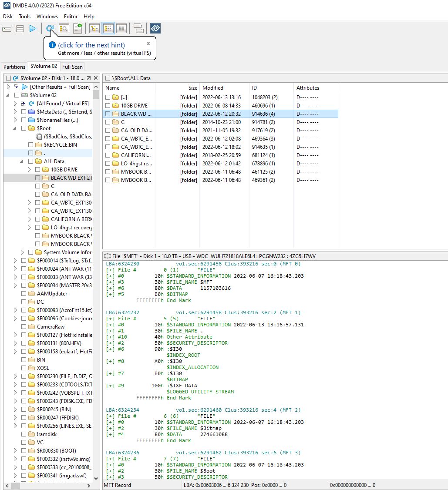
Task: Click the DMDE logo toolbar icon
Action: 155,28
